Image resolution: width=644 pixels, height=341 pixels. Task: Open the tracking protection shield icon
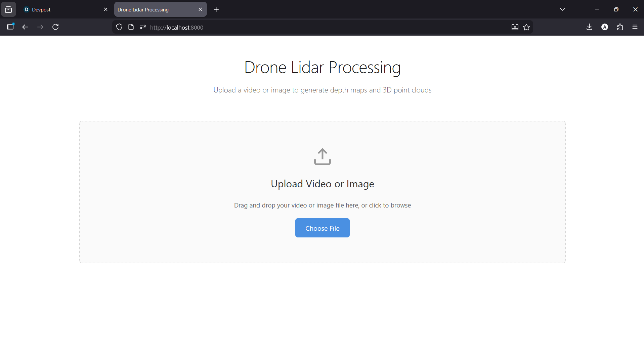click(x=119, y=27)
